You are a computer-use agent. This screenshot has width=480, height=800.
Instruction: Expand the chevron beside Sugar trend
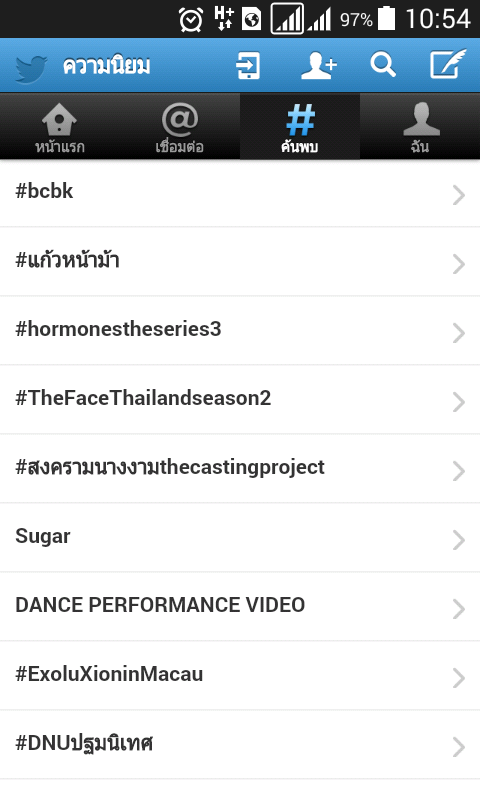coord(459,540)
